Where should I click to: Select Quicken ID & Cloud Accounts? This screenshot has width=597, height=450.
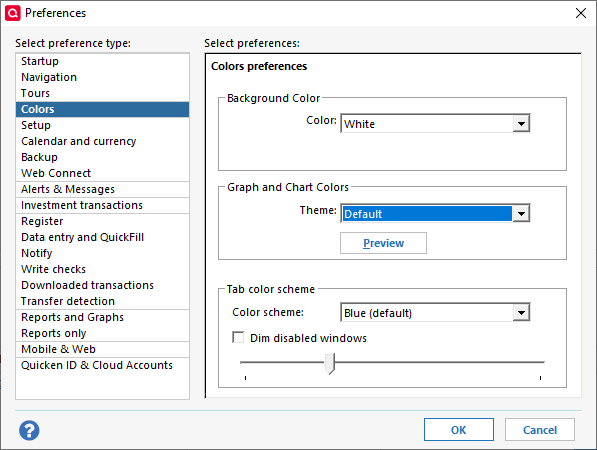(102, 365)
